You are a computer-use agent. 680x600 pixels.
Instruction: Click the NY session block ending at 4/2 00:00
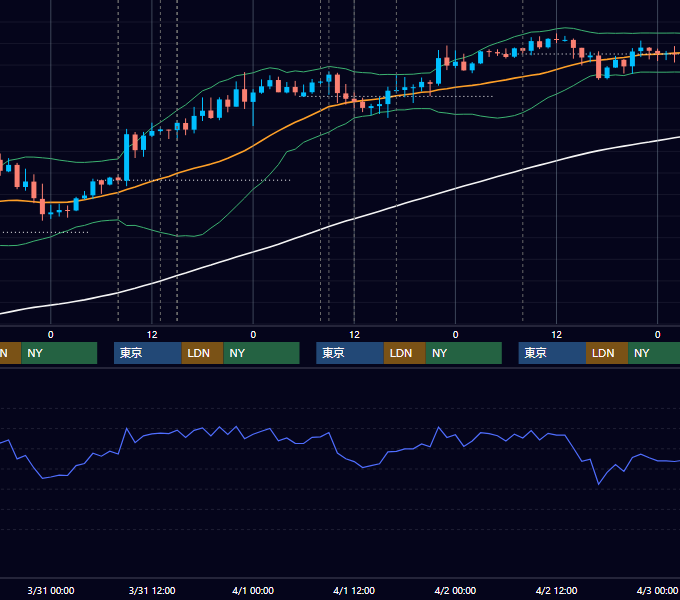tap(464, 353)
